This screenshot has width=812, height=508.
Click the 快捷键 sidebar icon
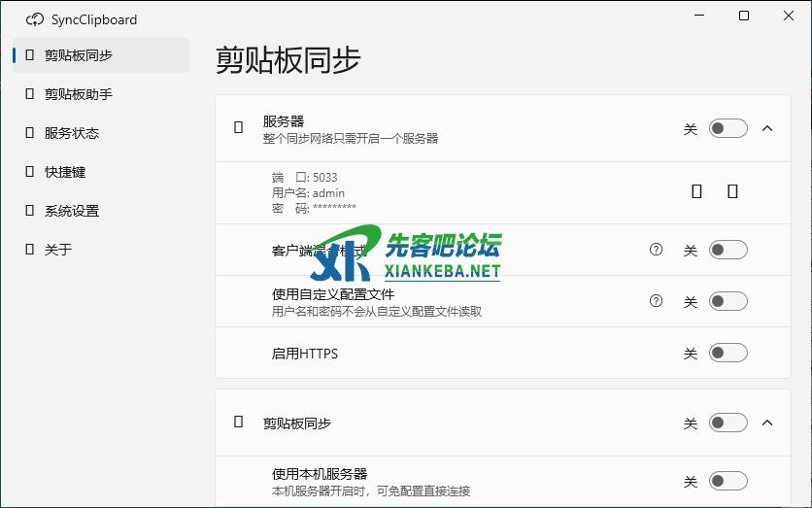[30, 172]
